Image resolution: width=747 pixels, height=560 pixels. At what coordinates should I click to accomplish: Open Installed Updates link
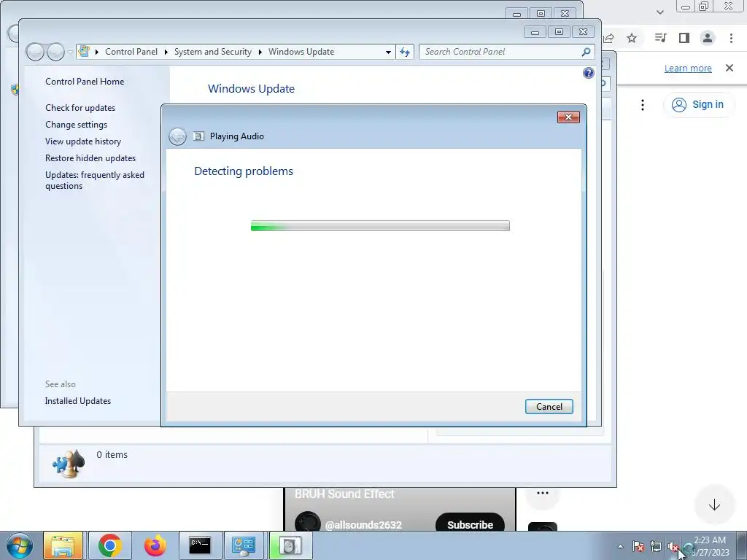(77, 401)
